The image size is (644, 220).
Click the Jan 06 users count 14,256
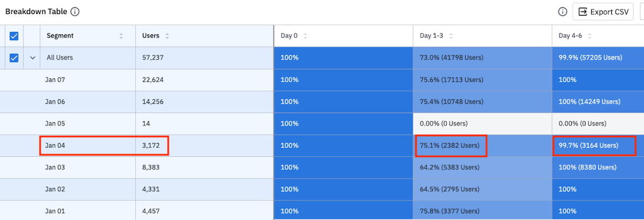click(153, 102)
